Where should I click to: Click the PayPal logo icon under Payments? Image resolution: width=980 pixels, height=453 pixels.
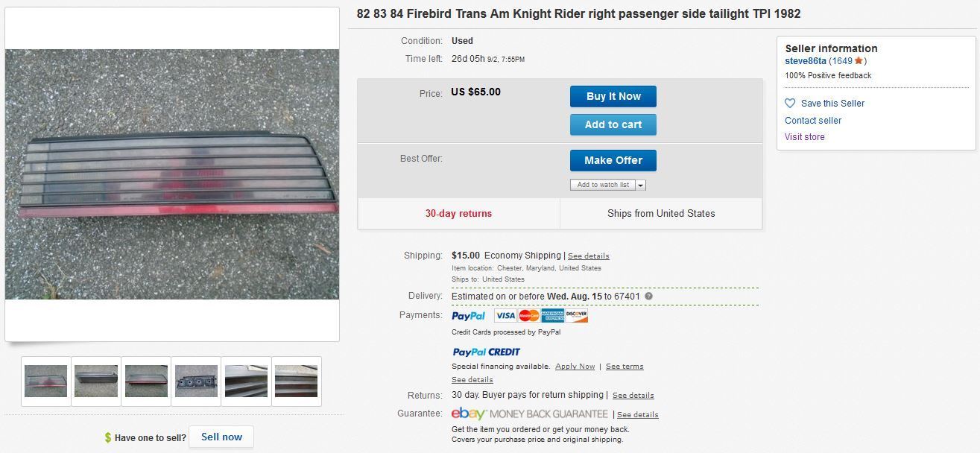[468, 316]
